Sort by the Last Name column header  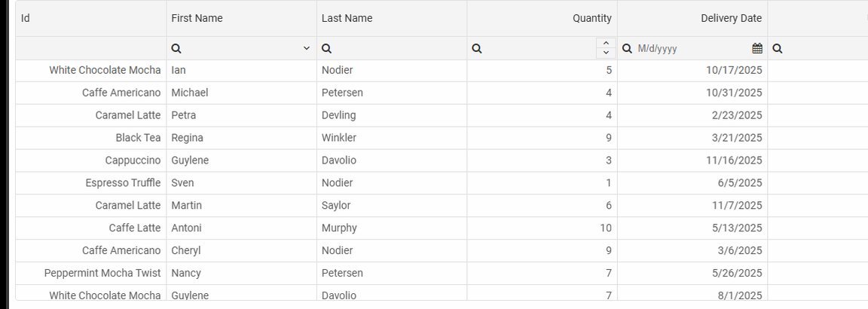pos(392,18)
